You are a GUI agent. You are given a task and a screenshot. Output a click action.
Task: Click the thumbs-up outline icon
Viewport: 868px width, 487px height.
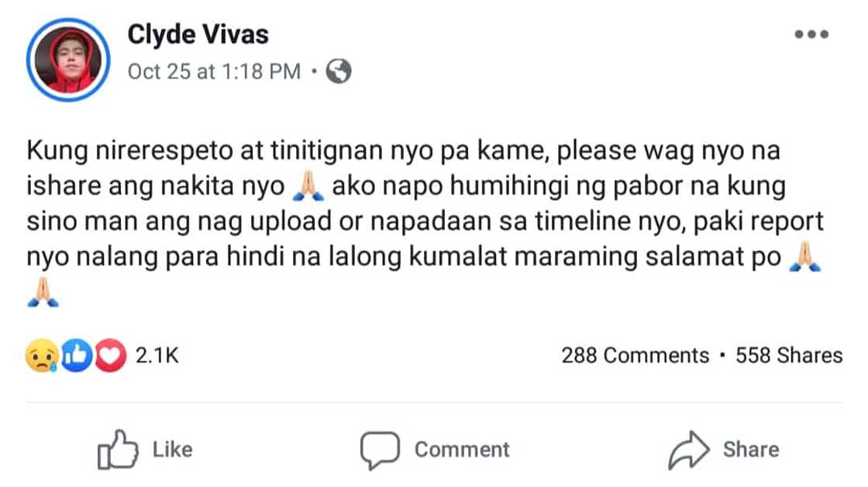coord(118,450)
